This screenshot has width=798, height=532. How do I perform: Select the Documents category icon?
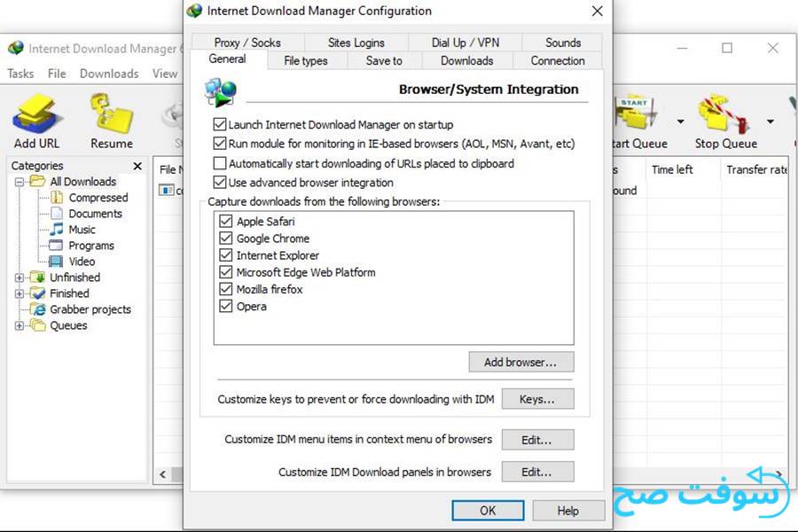click(57, 214)
